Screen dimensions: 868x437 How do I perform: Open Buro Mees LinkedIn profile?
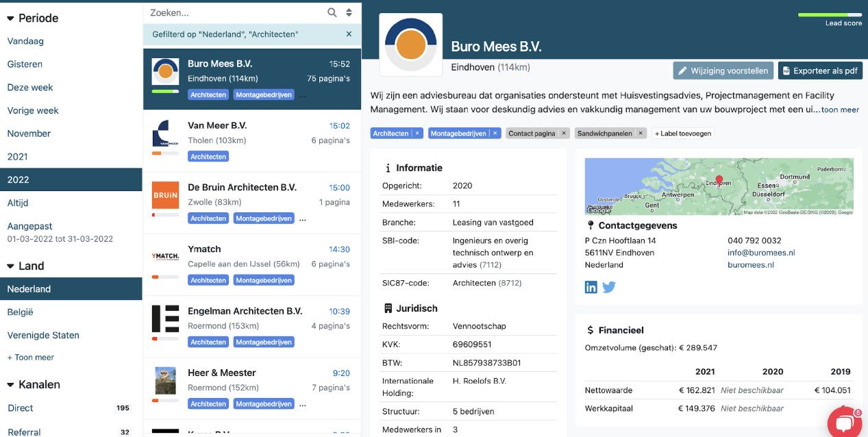(x=591, y=287)
